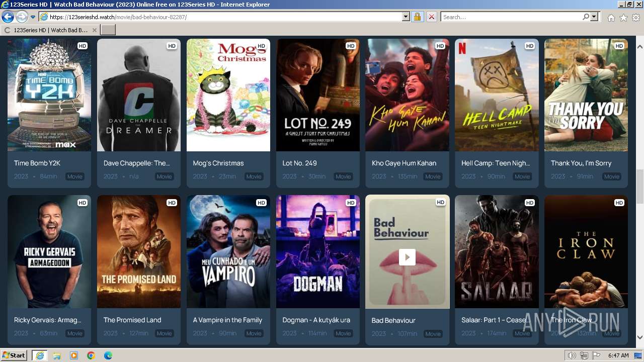Image resolution: width=644 pixels, height=362 pixels.
Task: Open the Kho Gaye Hum Kahan poster
Action: pyautogui.click(x=407, y=95)
